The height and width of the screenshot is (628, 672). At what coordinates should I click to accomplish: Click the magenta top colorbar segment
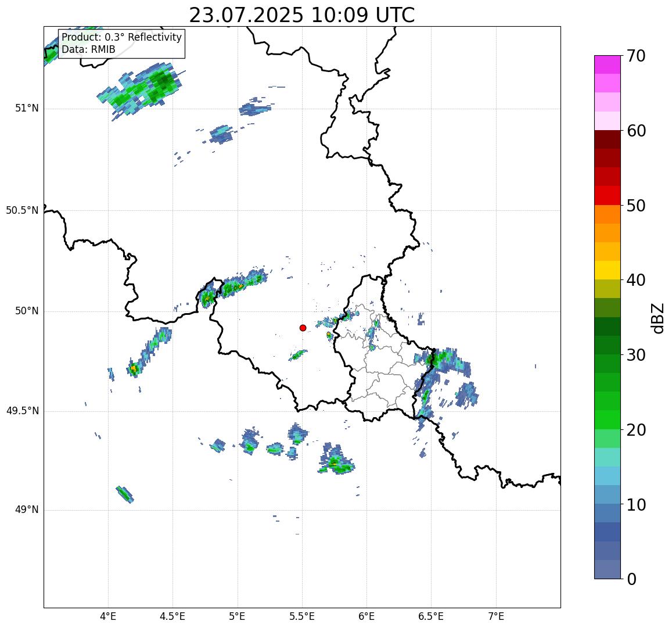[x=608, y=64]
